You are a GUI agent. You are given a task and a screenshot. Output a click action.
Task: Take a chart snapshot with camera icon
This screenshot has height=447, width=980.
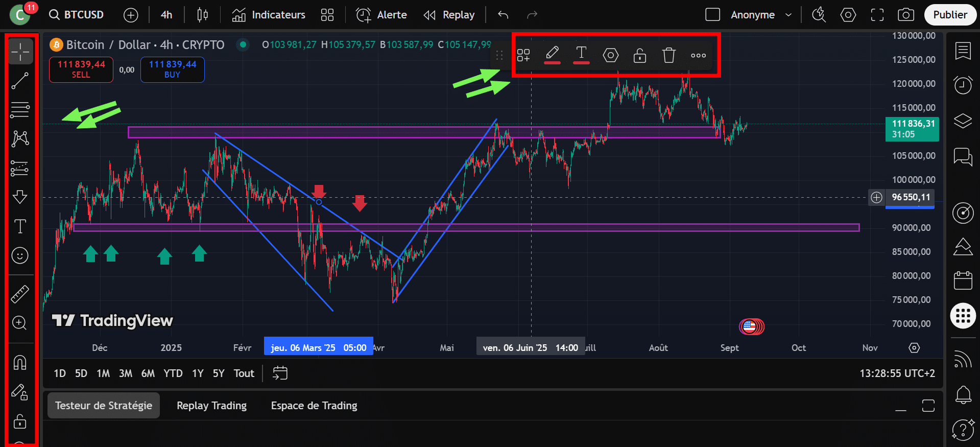(905, 15)
